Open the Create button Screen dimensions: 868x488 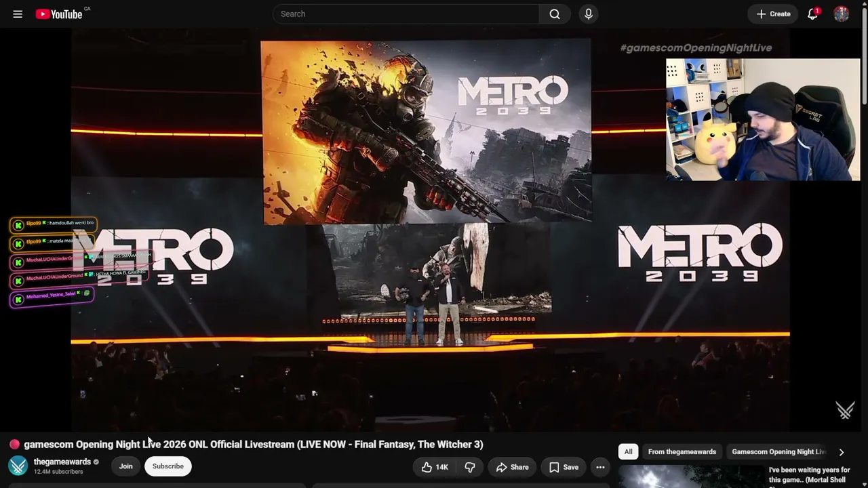coord(773,14)
